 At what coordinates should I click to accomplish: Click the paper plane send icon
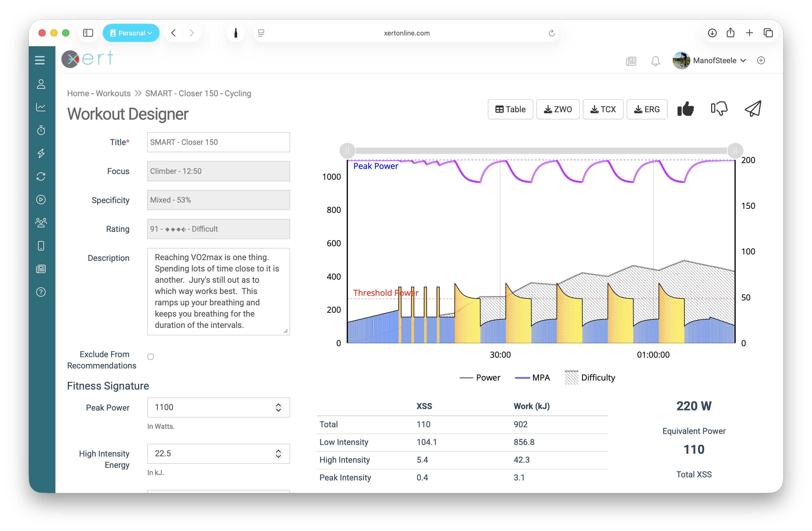coord(753,109)
